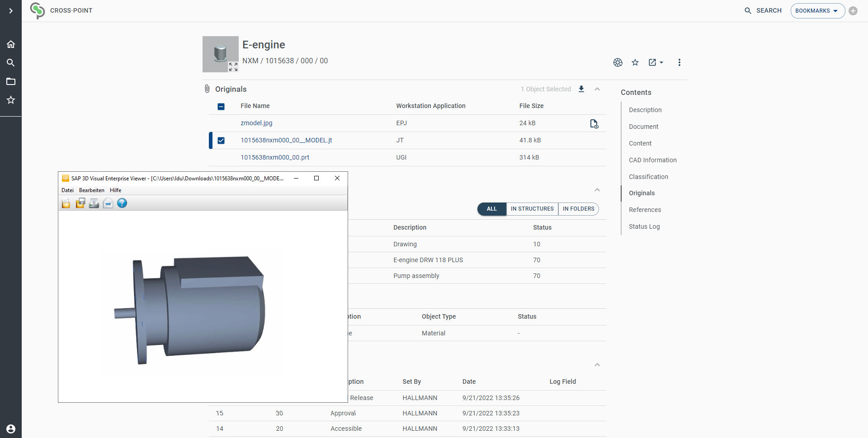Viewport: 868px width, 438px height.
Task: Open the Bearbeiten menu
Action: tap(92, 190)
